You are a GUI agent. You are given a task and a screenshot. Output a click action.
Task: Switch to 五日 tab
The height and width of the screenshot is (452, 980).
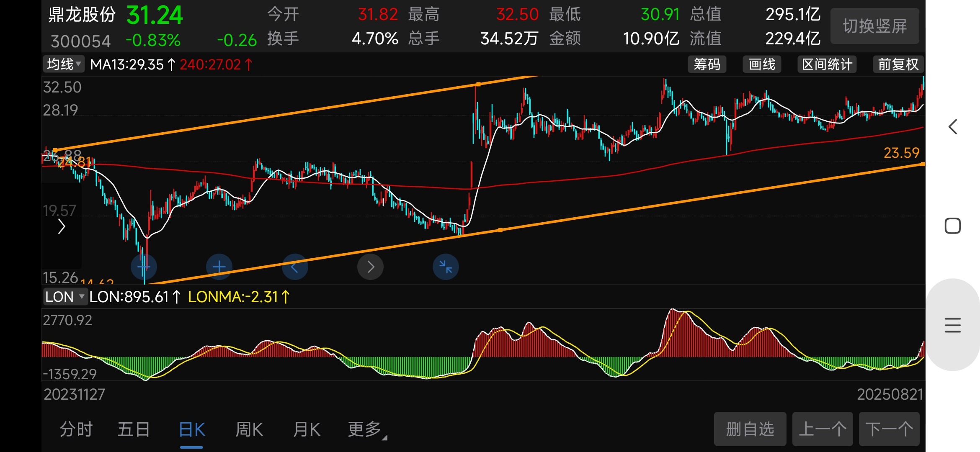point(134,429)
